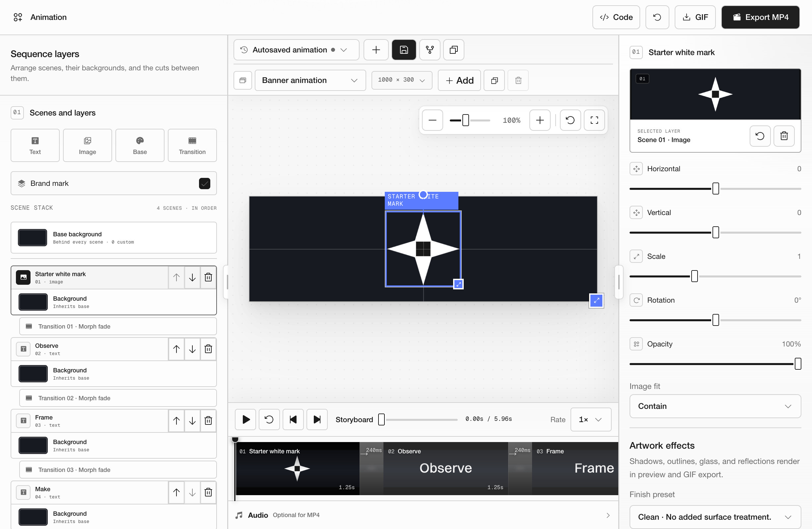
Task: Jump to the previous scene
Action: 293,419
